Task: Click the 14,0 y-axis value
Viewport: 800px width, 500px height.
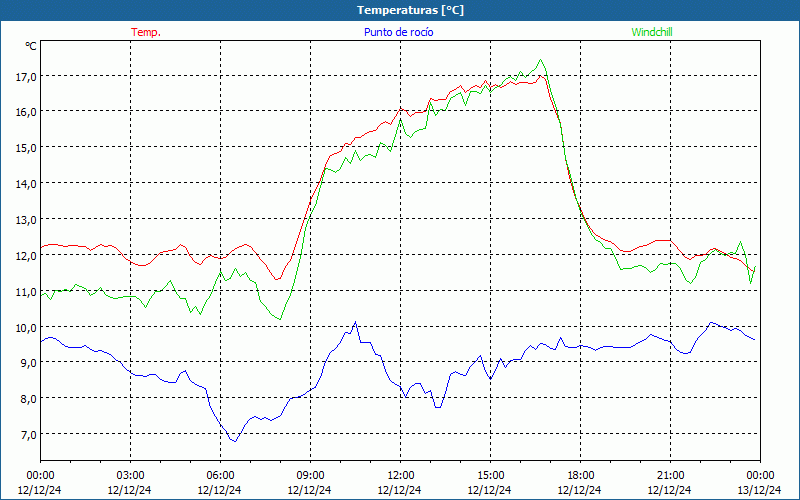Action: click(26, 184)
